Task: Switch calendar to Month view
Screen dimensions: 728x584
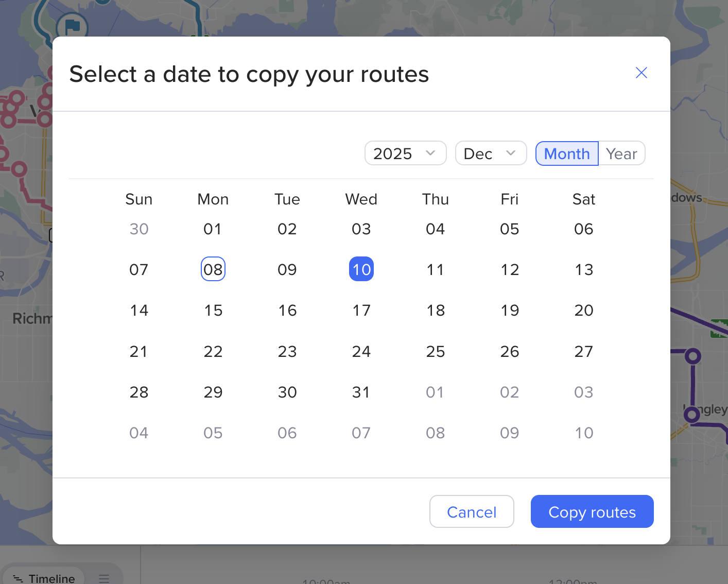Action: pyautogui.click(x=567, y=153)
